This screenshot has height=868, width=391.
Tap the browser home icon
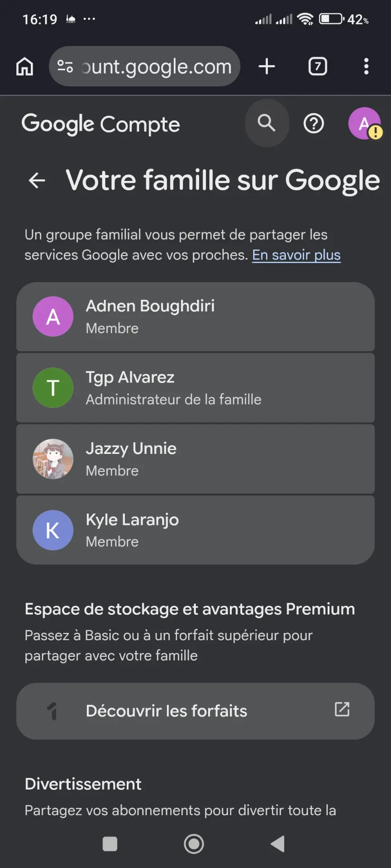[25, 66]
